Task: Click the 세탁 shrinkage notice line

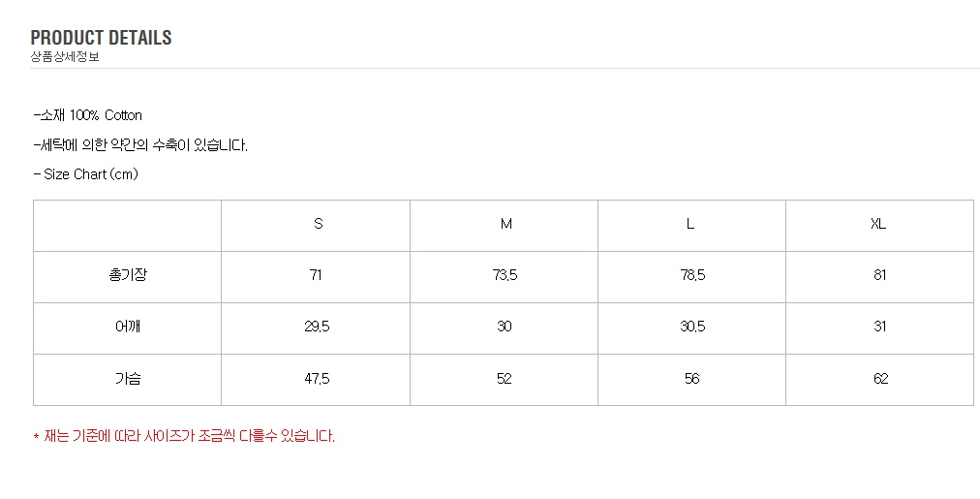Action: click(x=140, y=145)
